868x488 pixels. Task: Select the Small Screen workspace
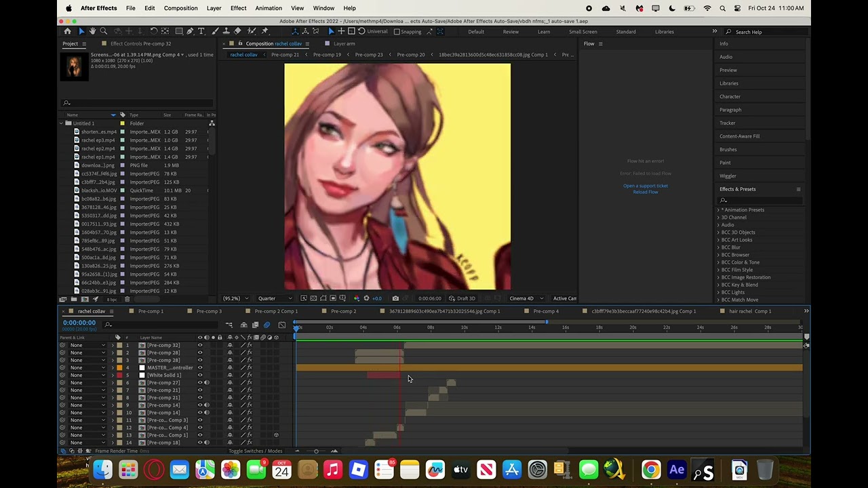583,32
